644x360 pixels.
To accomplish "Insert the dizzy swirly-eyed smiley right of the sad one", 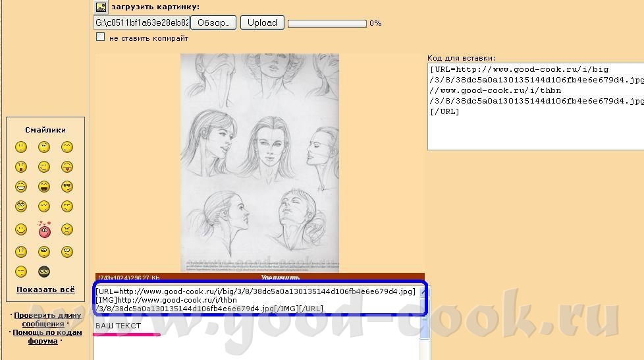I will pyautogui.click(x=67, y=251).
